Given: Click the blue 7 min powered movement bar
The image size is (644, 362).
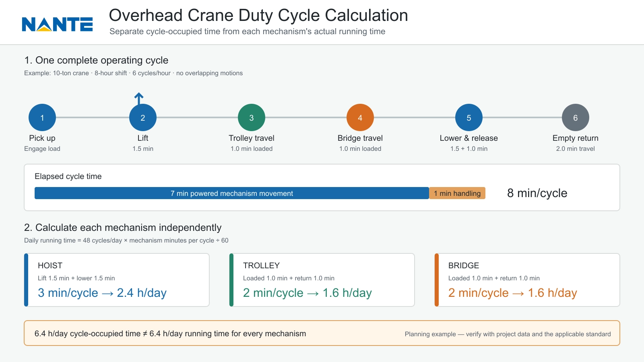Looking at the screenshot, I should click(232, 193).
